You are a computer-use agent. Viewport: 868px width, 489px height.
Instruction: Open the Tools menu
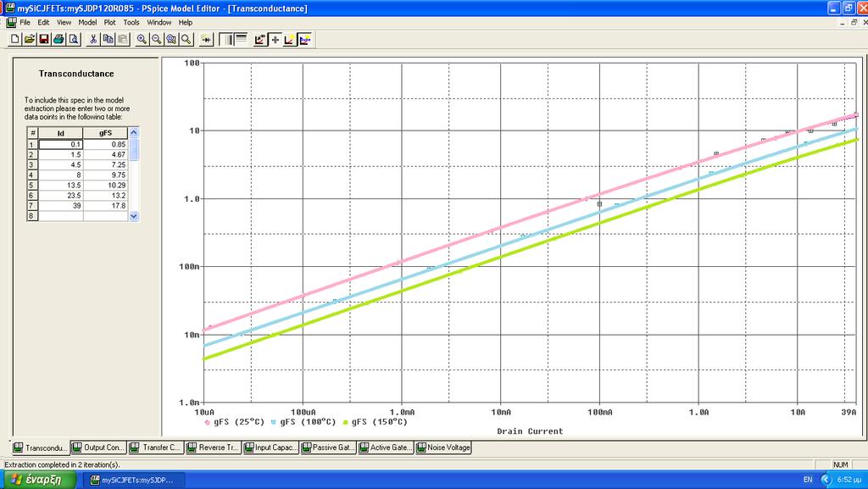(x=131, y=23)
